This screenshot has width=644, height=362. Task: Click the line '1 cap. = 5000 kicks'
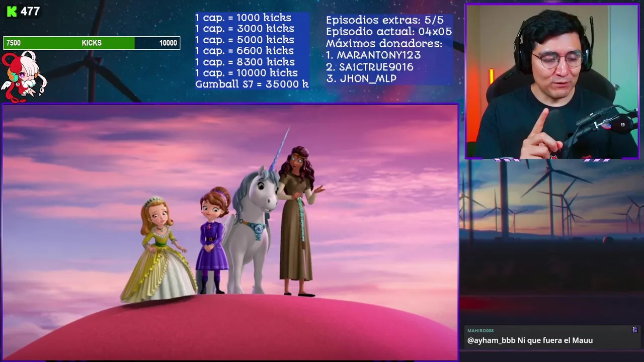[245, 40]
